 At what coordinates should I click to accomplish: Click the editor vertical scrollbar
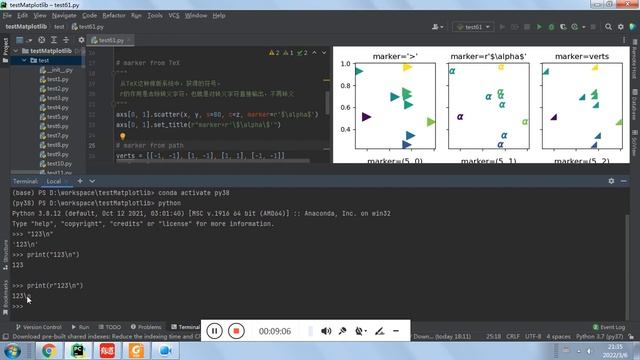(327, 102)
